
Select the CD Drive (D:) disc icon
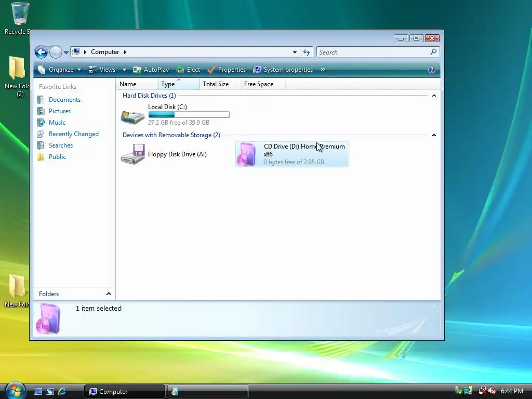247,154
